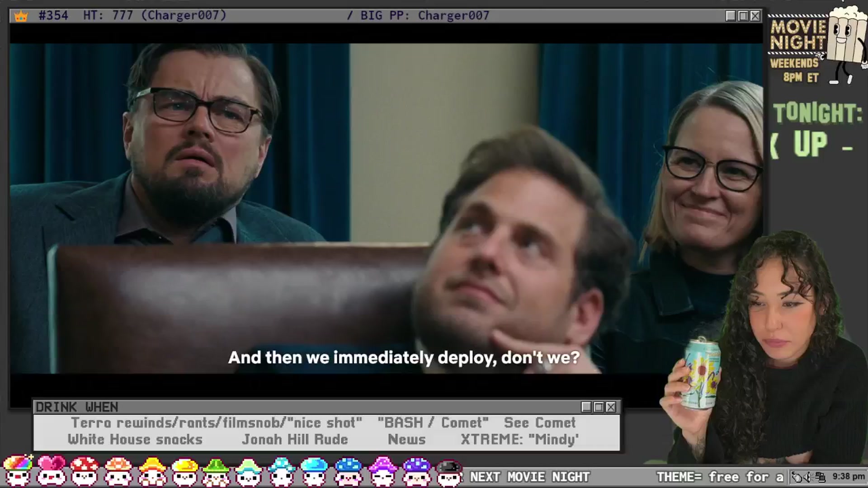Image resolution: width=868 pixels, height=488 pixels.
Task: Minimize the movie player window
Action: (x=731, y=16)
